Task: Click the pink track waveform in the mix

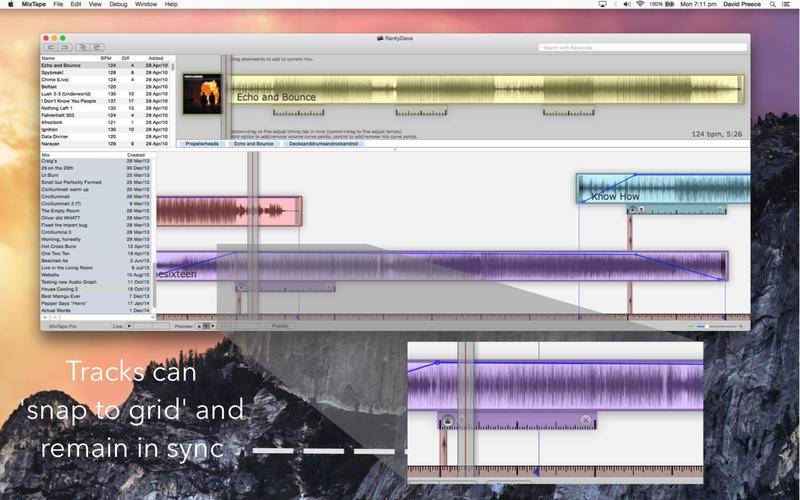Action: [x=229, y=211]
